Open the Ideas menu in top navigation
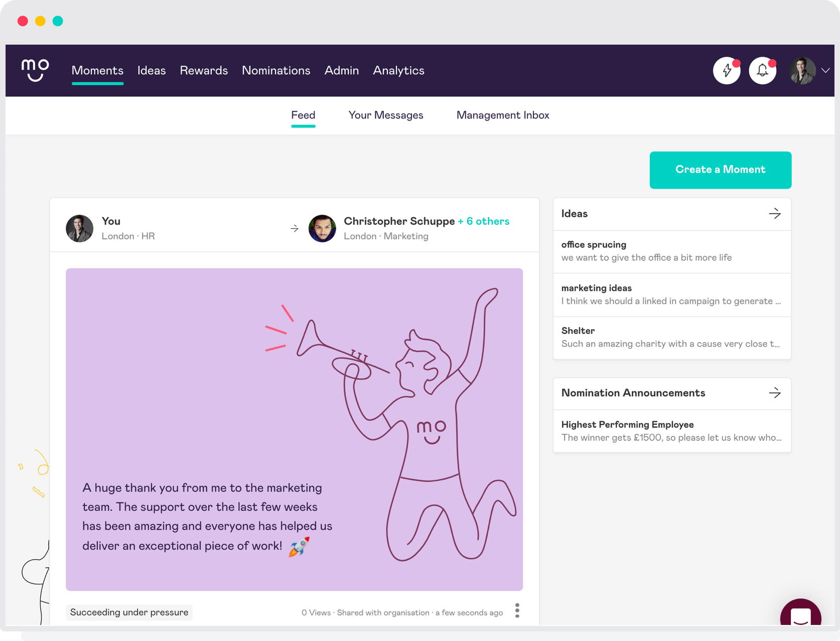Screen dimensions: 840x641 pos(152,71)
